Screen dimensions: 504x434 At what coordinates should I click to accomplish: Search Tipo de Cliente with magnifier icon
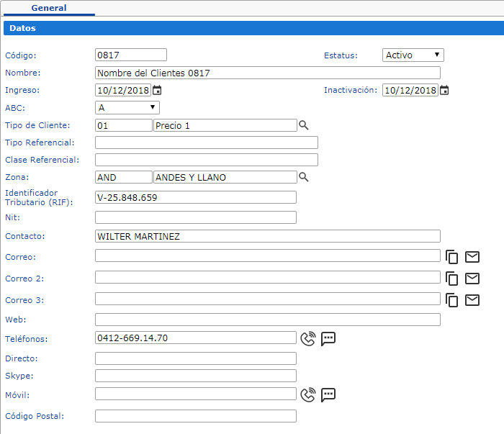[304, 125]
